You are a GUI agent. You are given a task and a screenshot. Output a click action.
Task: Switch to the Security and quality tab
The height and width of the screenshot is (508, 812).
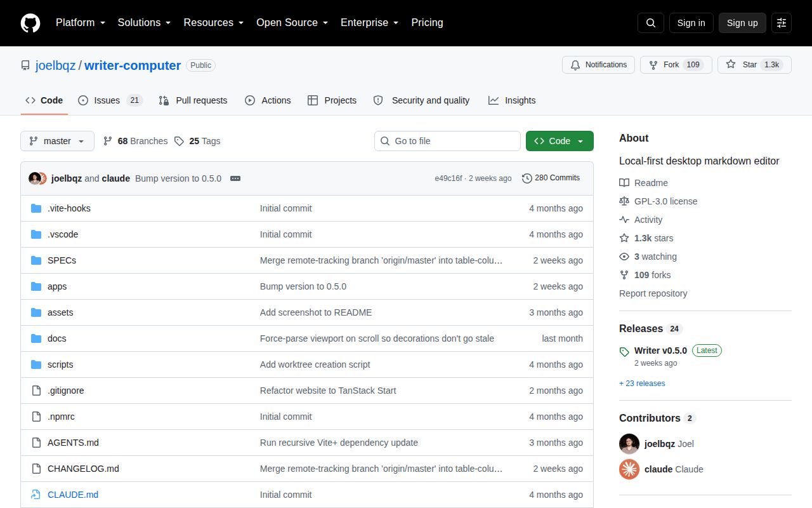tap(421, 100)
